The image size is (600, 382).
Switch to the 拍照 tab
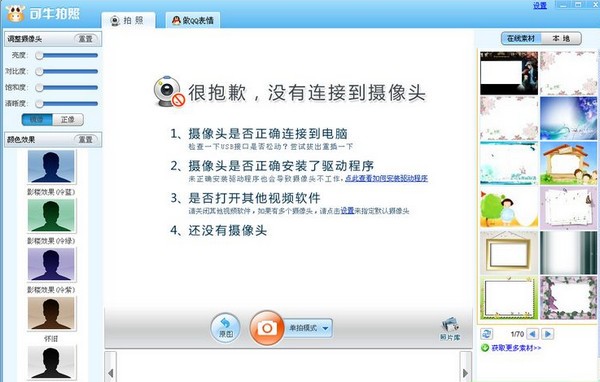click(x=128, y=20)
